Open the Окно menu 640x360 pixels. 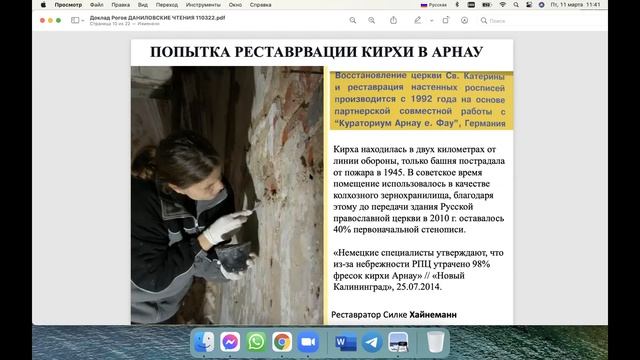[235, 5]
